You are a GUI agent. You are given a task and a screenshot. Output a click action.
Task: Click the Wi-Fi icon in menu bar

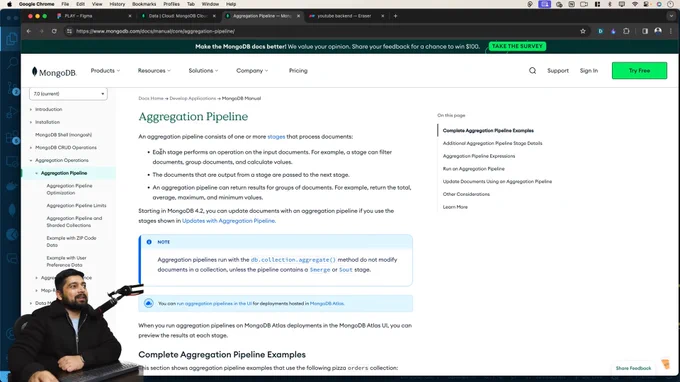[634, 4]
